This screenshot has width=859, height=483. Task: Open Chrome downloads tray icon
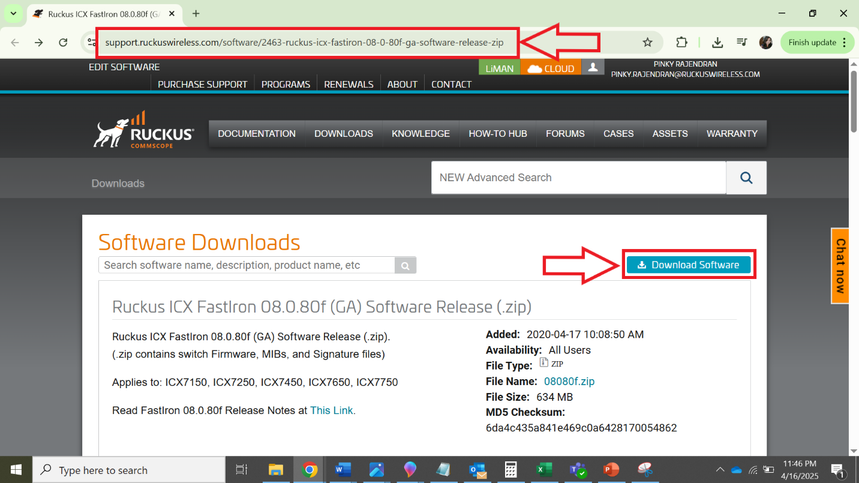point(717,43)
